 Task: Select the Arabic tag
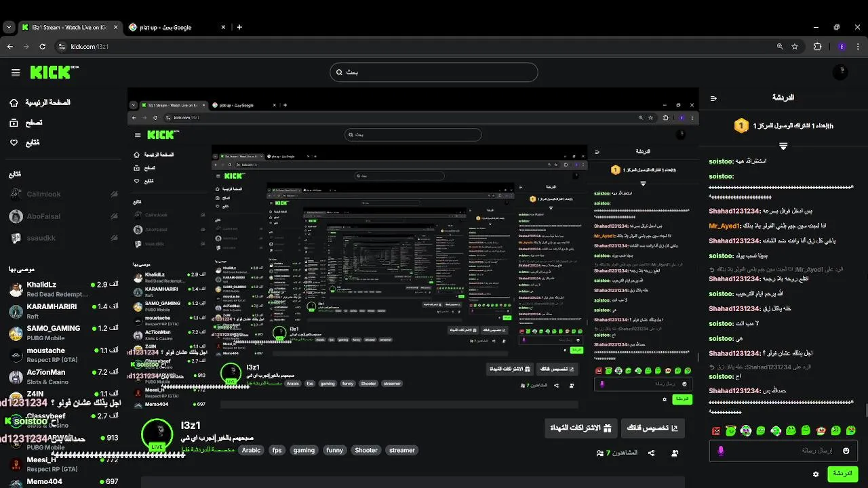point(251,450)
